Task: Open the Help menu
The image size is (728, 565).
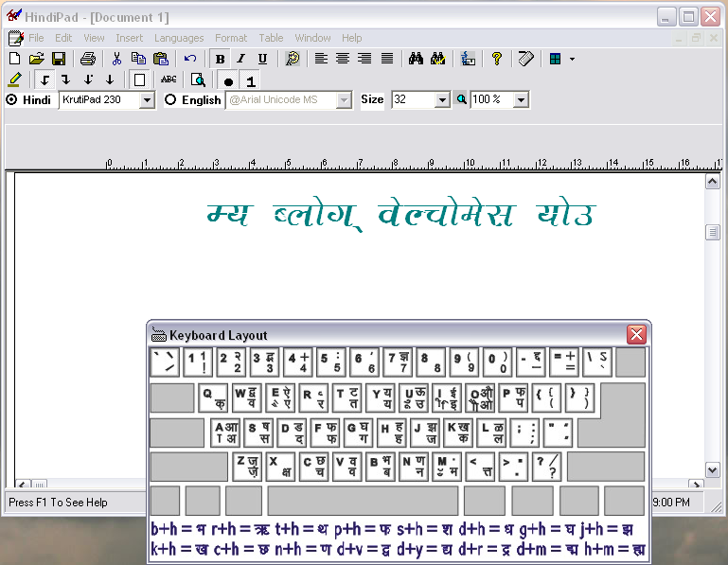Action: [352, 38]
